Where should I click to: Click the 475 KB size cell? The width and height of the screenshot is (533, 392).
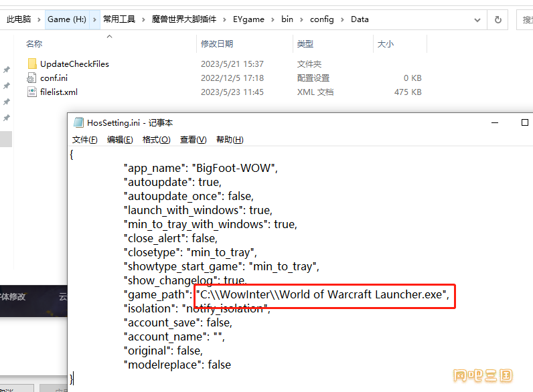[x=408, y=92]
